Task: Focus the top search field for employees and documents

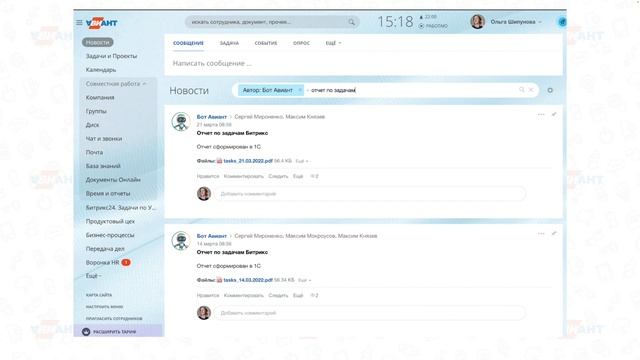Action: click(x=272, y=22)
